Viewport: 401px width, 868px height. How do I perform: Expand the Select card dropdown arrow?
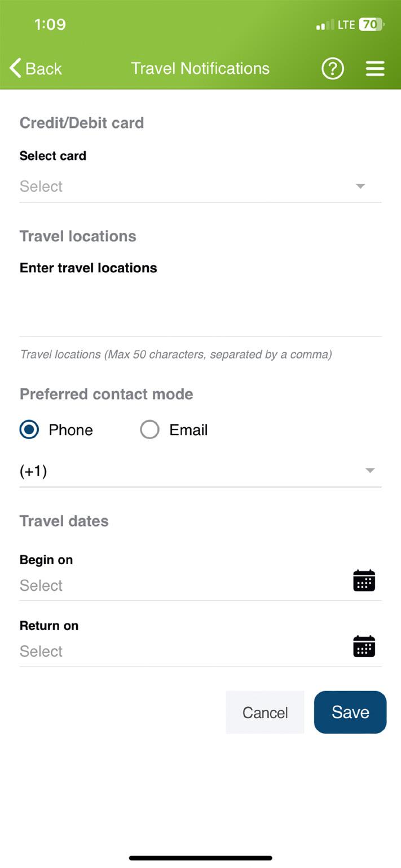360,186
